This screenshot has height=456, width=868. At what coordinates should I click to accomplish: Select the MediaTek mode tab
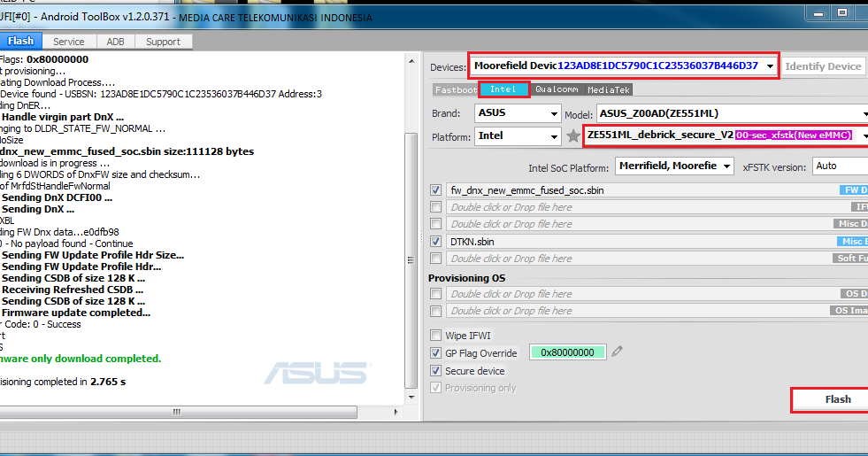609,89
